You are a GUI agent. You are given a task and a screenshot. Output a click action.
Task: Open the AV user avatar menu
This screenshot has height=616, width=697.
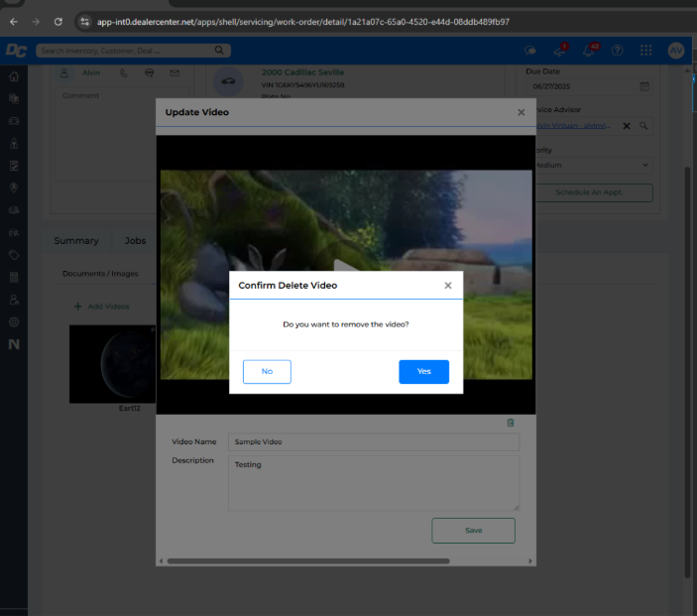pos(675,51)
